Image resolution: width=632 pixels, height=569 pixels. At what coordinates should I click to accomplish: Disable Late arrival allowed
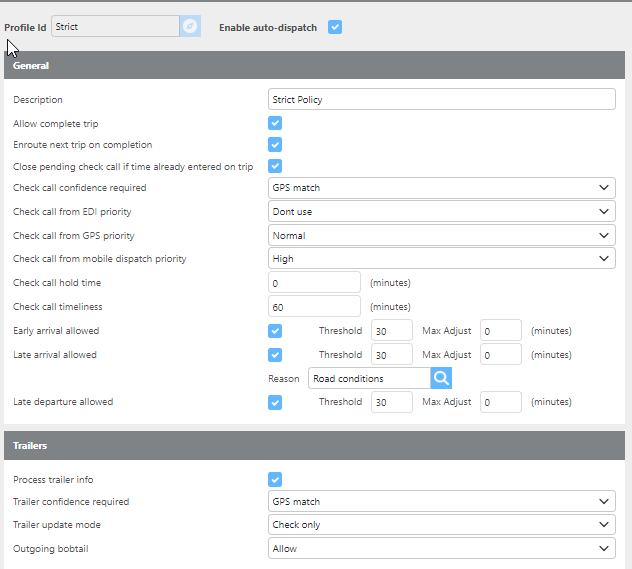click(275, 355)
